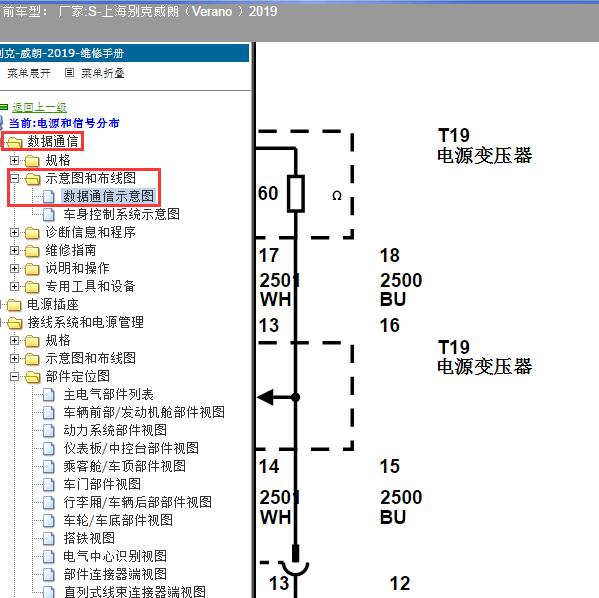This screenshot has width=599, height=598.
Task: Open the 直列式线束连接器端视图 document
Action: (134, 592)
